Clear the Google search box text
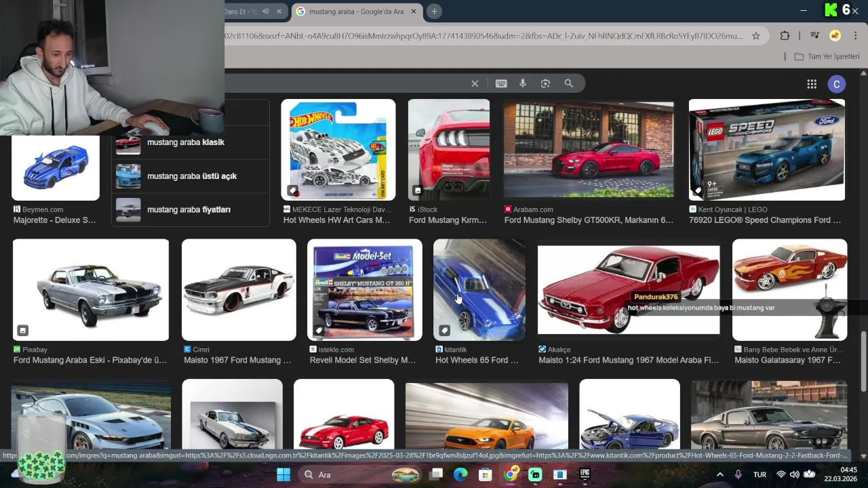The height and width of the screenshot is (488, 868). click(x=475, y=83)
